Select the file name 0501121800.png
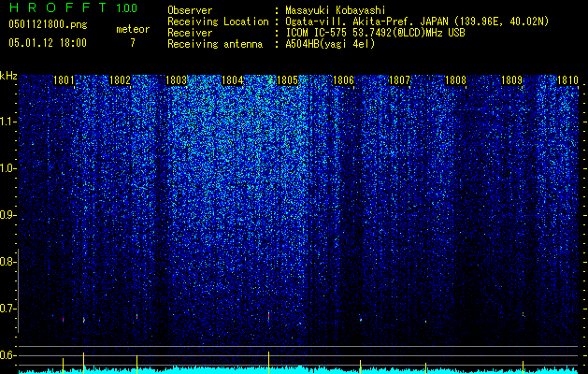588x374 pixels. pyautogui.click(x=48, y=24)
